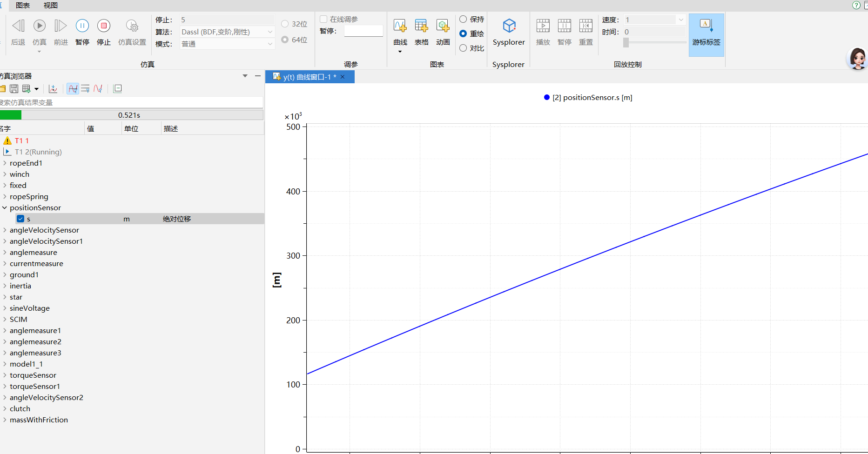This screenshot has height=454, width=868.
Task: Click the save icon in the simulation browser toolbar
Action: (14, 88)
